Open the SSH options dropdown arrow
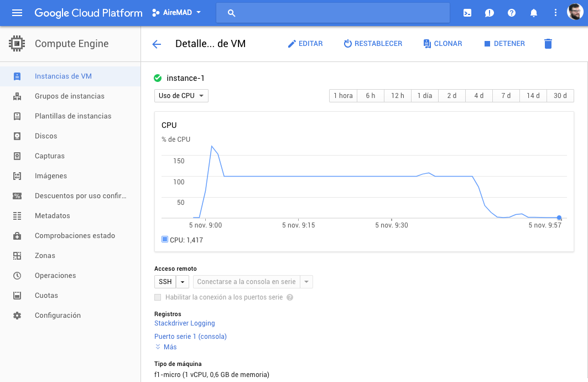This screenshot has width=588, height=382. [x=183, y=282]
